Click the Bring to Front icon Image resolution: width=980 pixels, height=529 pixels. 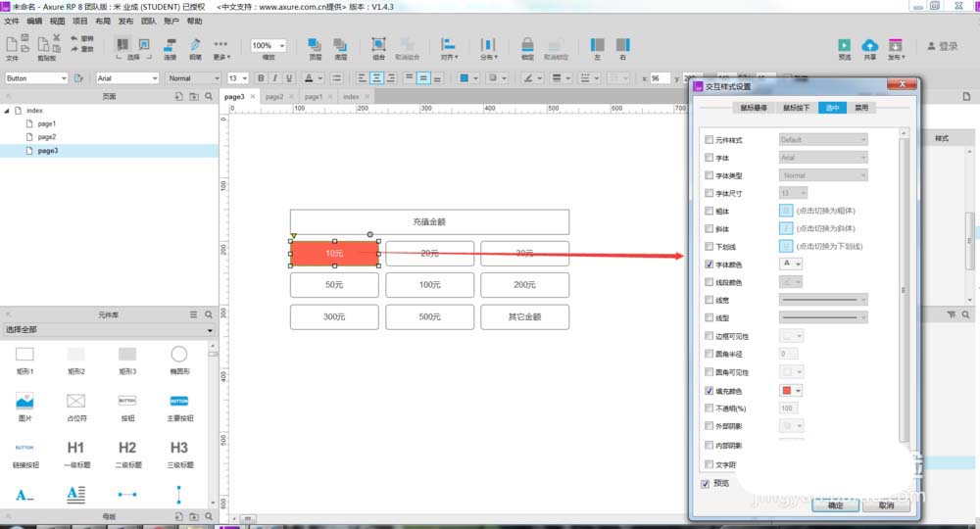point(315,44)
